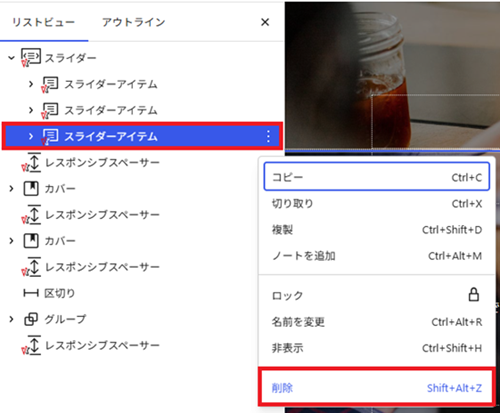The image size is (500, 413).
Task: Expand the first カバー block
Action: point(11,189)
